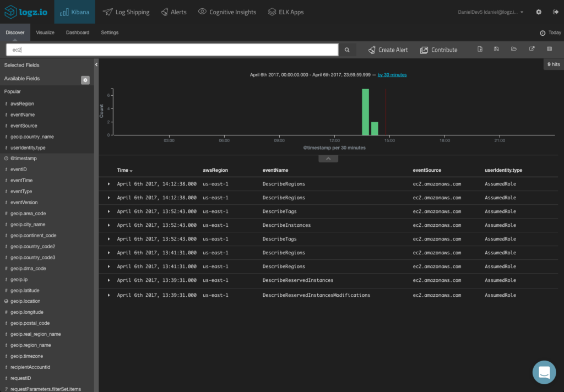Collapse the fields sidebar with the arrow
This screenshot has width=564, height=392.
(96, 64)
